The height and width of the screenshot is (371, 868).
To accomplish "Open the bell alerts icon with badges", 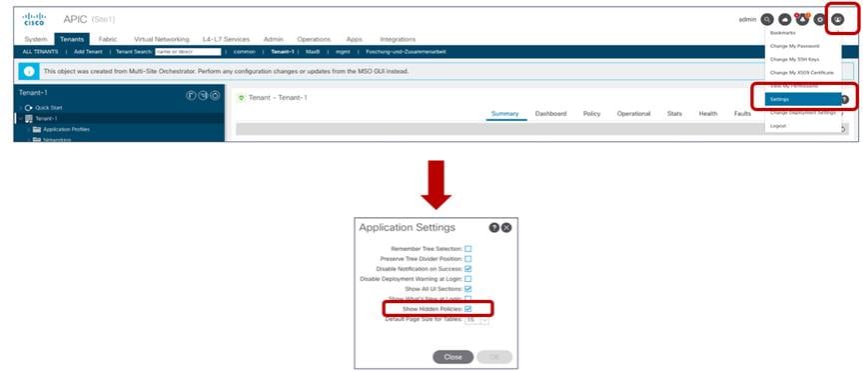I will [x=802, y=19].
